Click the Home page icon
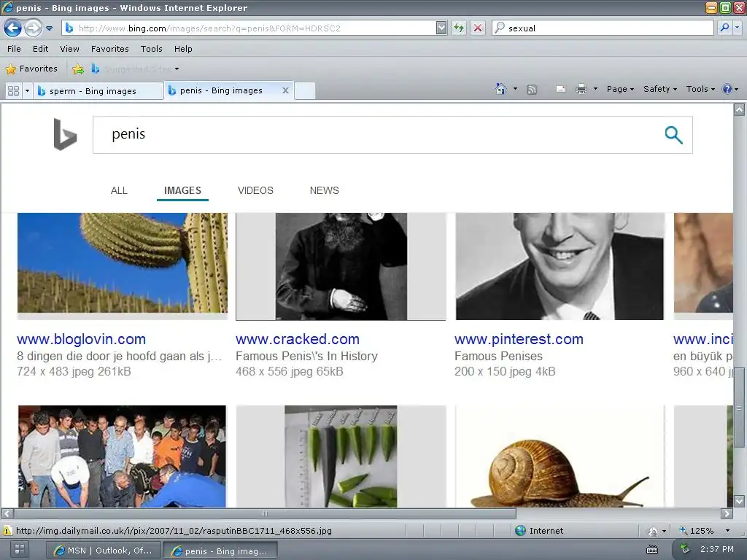Screen dimensions: 747x560 coord(500,88)
